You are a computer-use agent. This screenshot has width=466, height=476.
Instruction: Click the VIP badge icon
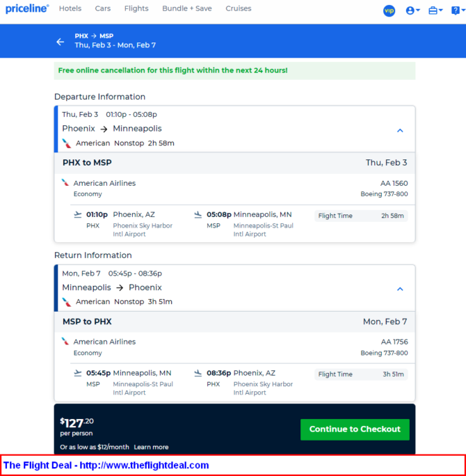(389, 11)
